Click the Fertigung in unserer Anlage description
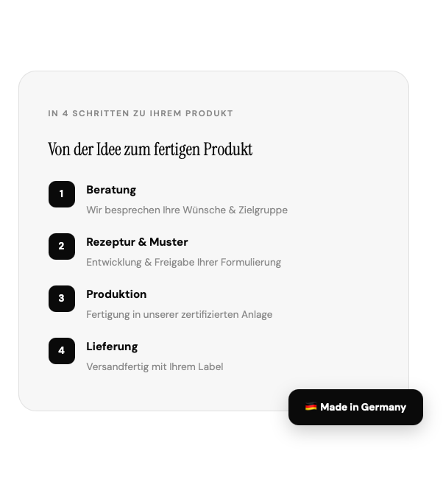This screenshot has height=504, width=443. point(179,314)
